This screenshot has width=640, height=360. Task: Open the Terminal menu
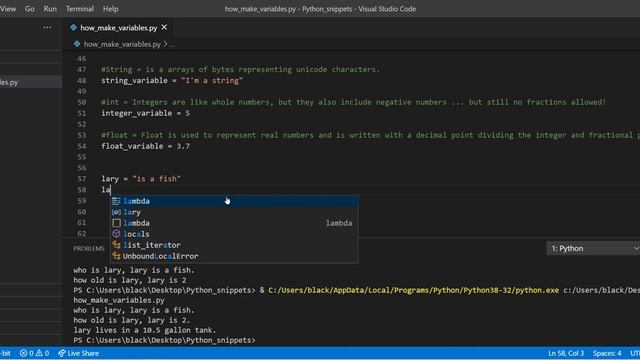click(x=80, y=9)
